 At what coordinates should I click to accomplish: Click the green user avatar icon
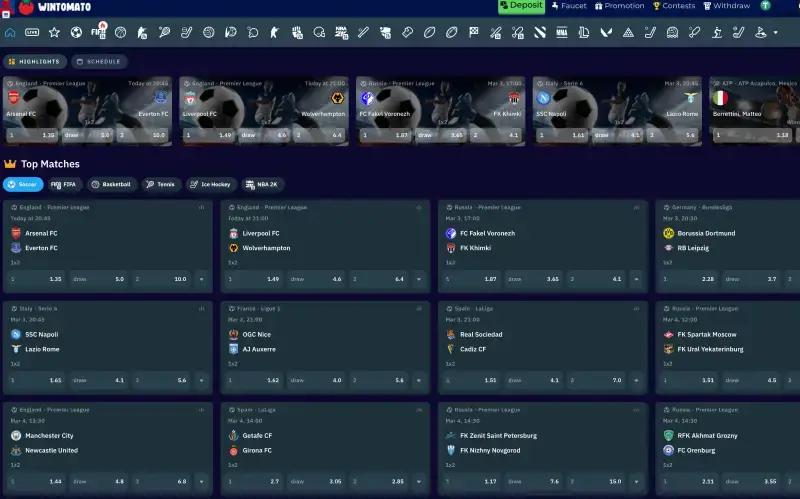point(766,6)
